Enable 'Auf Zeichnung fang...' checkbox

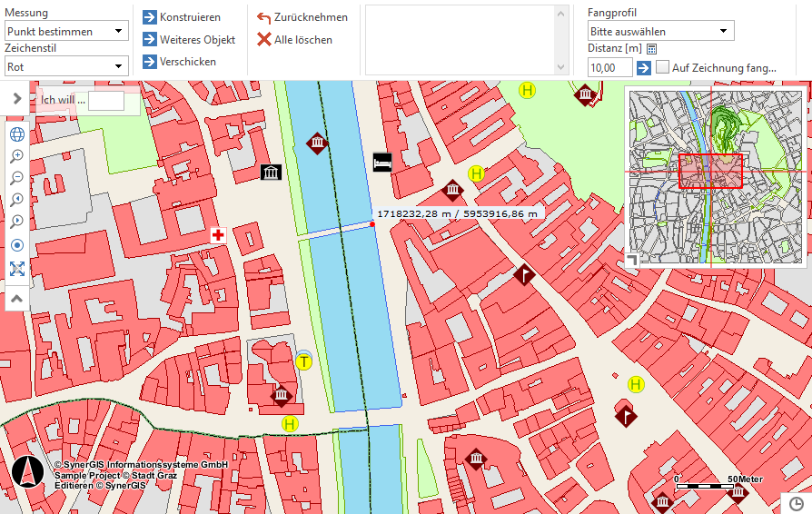pyautogui.click(x=663, y=67)
